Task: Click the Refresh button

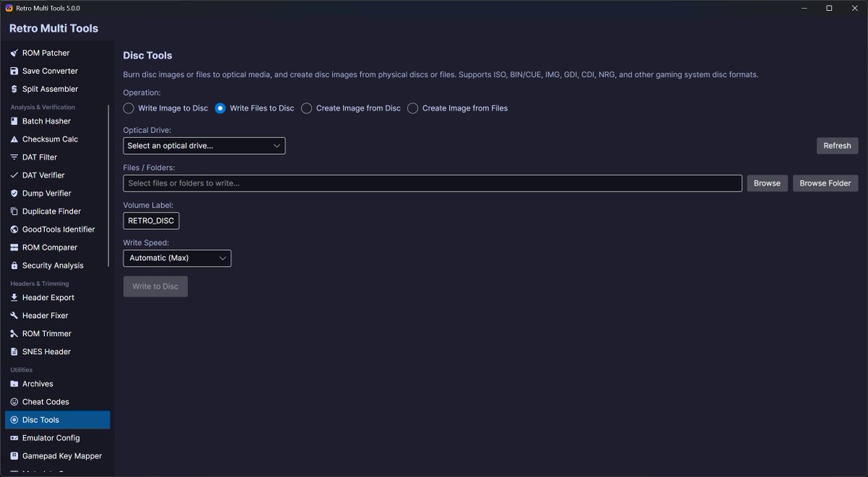Action: [x=838, y=145]
